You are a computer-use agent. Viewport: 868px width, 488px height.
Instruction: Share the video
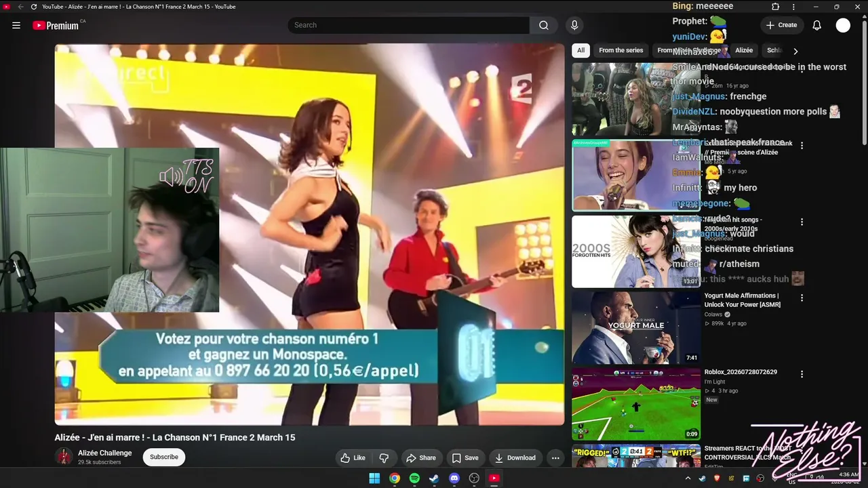coord(421,457)
